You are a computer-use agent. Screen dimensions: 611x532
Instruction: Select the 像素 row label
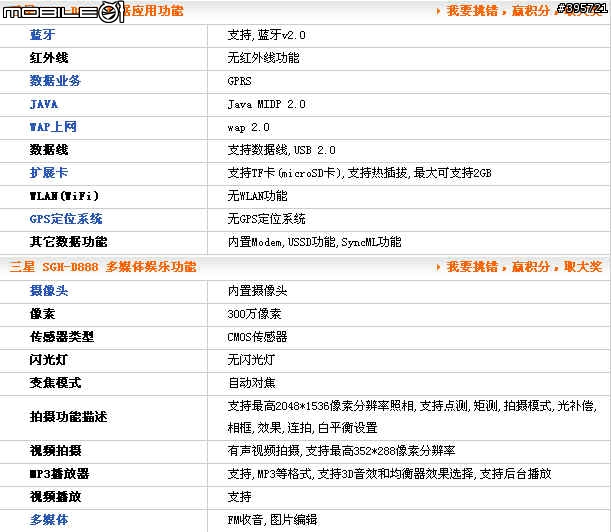[x=42, y=313]
